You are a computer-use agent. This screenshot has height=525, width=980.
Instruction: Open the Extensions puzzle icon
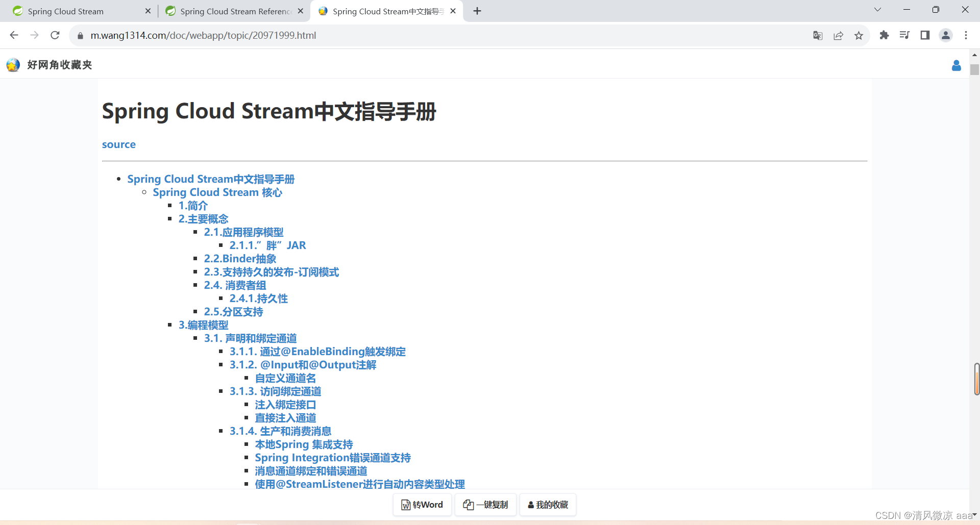tap(884, 35)
